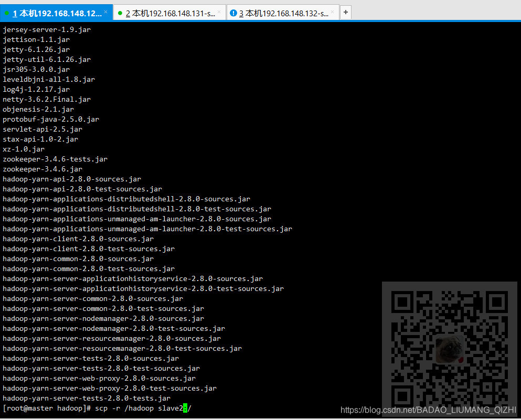Click the line stax-api-1.0-2.jar
The height and width of the screenshot is (420, 521).
40,139
